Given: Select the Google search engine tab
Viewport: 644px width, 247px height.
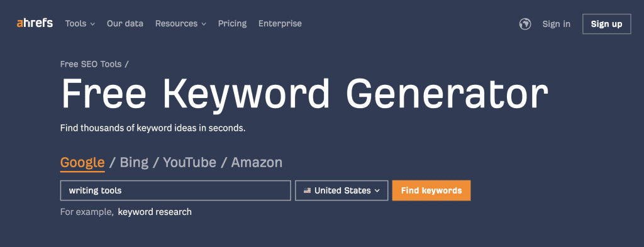Looking at the screenshot, I should 82,163.
